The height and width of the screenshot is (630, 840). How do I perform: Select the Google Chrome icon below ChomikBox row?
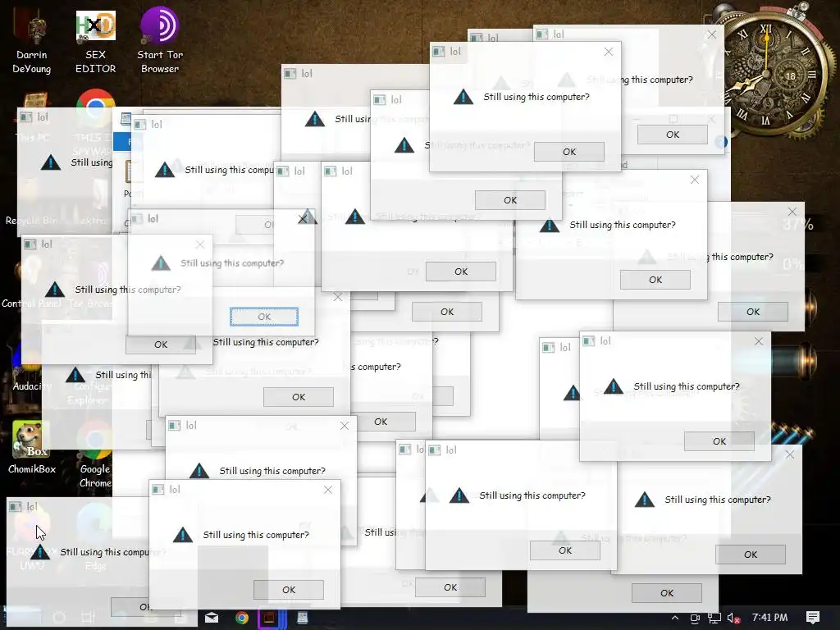pos(95,456)
